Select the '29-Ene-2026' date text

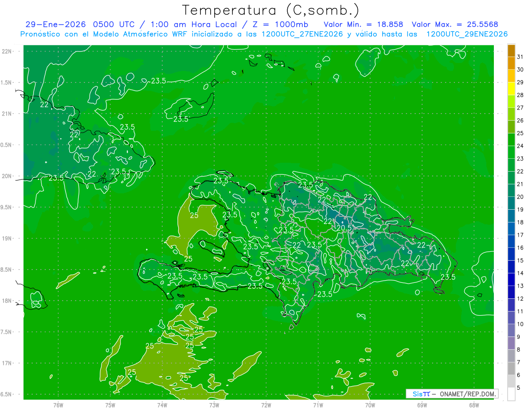(x=55, y=24)
